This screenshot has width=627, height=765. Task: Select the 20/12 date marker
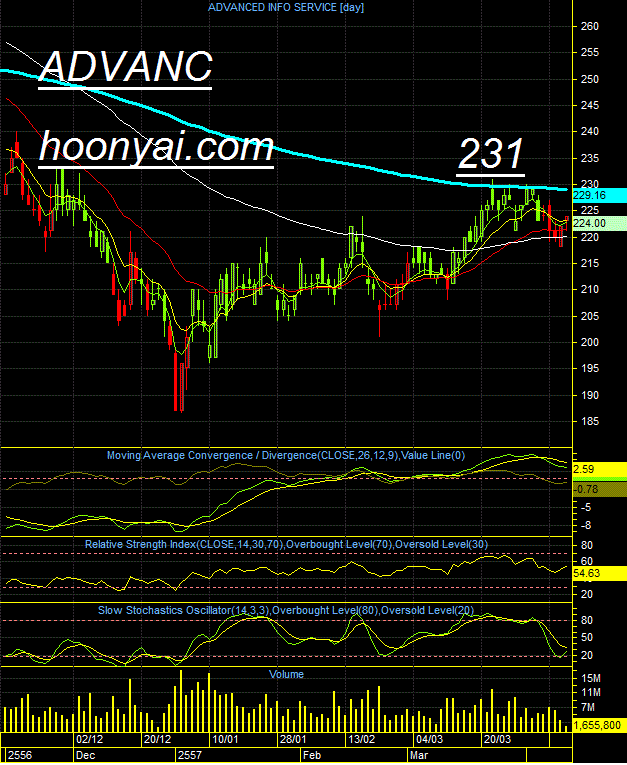pyautogui.click(x=158, y=739)
